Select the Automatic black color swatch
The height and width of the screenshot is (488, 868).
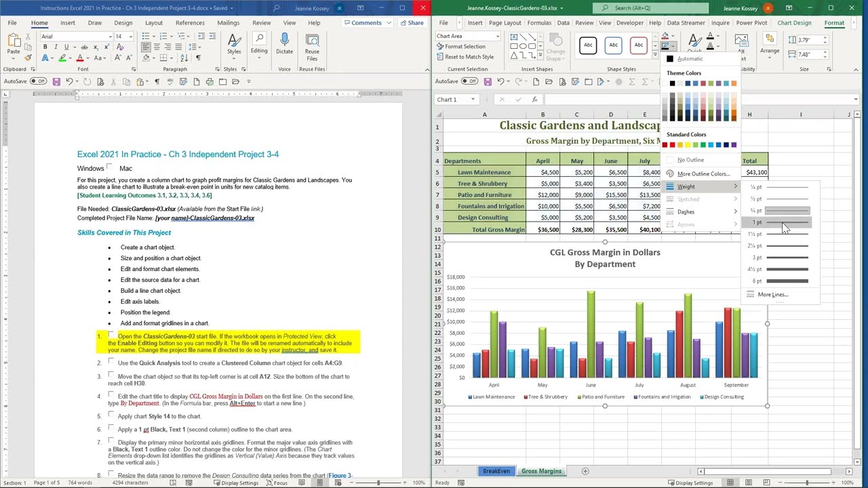670,59
